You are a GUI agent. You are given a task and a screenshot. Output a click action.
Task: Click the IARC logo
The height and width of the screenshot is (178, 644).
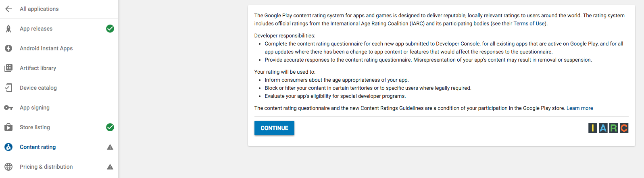point(608,128)
